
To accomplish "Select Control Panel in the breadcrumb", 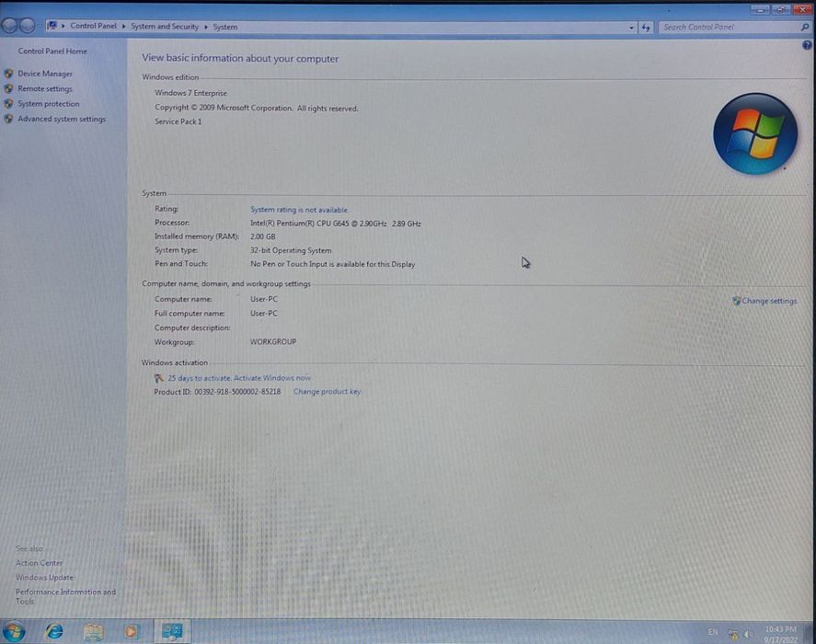I will tap(93, 26).
